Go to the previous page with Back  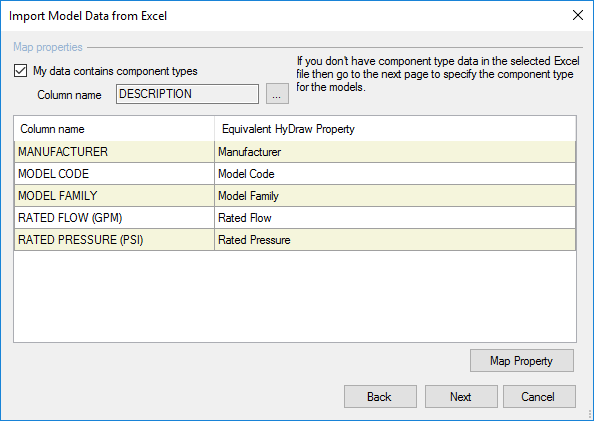pyautogui.click(x=380, y=397)
